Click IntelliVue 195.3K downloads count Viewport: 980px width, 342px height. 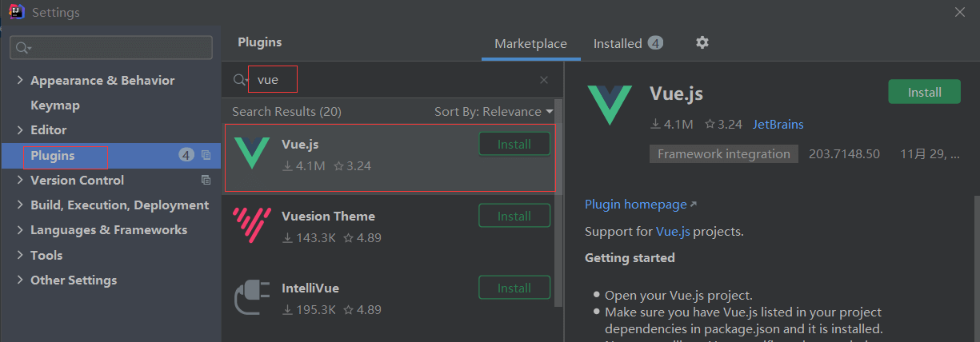[x=310, y=310]
